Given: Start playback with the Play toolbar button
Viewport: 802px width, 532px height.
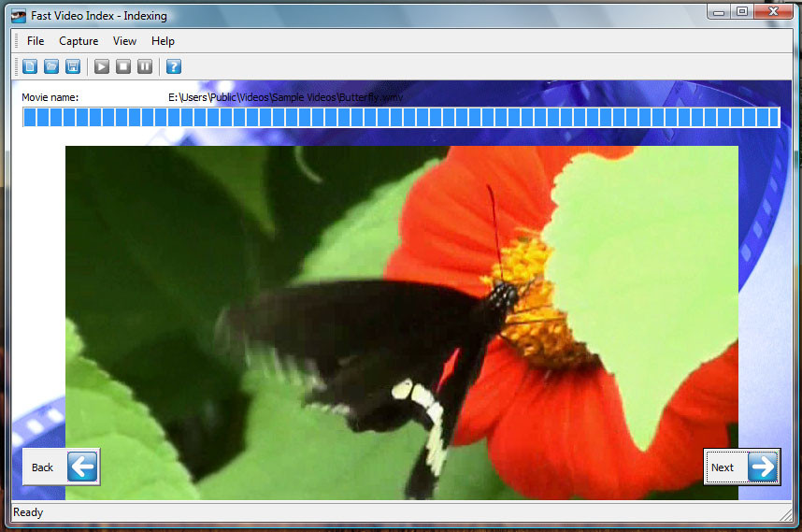Looking at the screenshot, I should coord(101,66).
